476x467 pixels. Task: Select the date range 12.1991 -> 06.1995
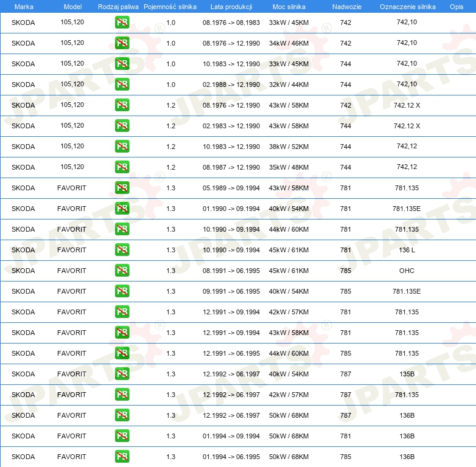pos(231,353)
